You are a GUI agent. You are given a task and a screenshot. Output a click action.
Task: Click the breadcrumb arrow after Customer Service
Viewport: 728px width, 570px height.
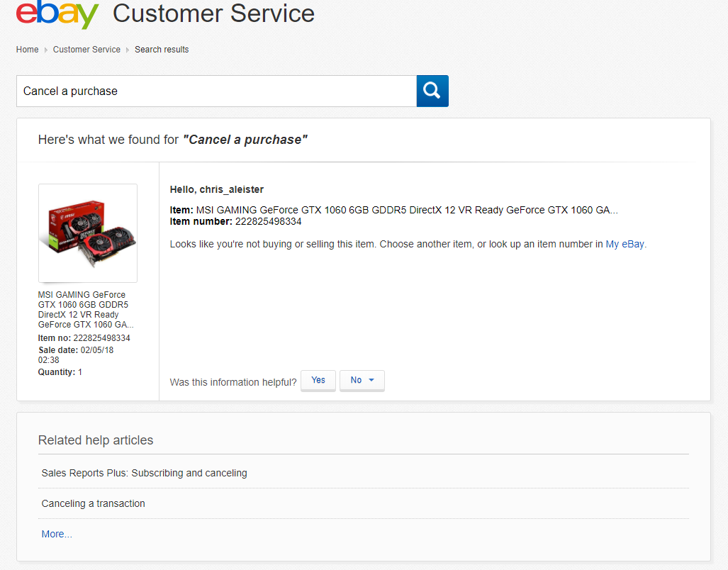point(128,50)
